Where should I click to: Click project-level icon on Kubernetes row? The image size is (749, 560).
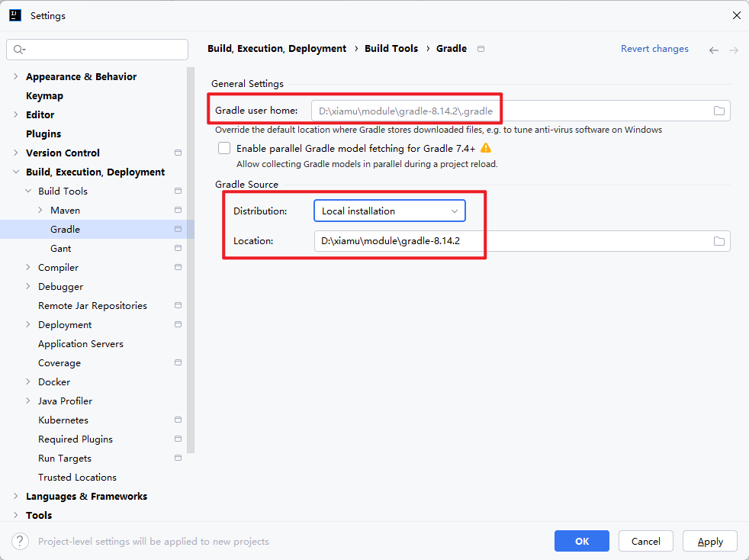pos(178,420)
